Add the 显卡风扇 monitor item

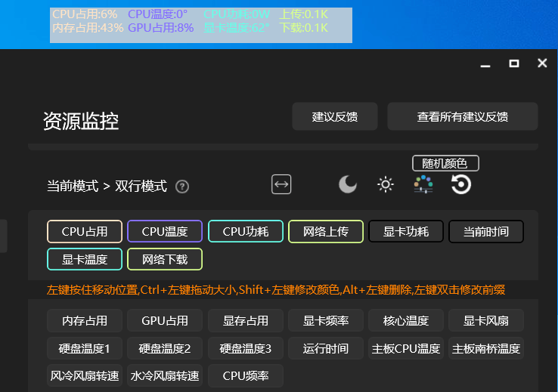point(486,320)
